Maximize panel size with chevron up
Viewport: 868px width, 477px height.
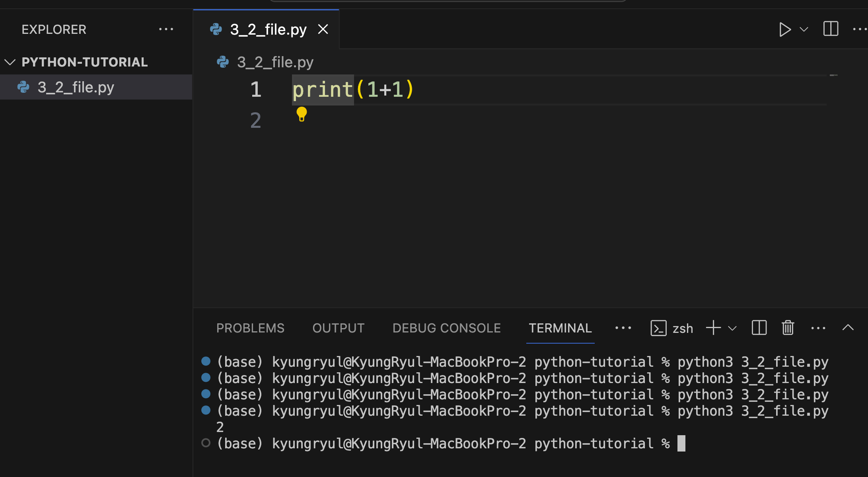tap(848, 328)
